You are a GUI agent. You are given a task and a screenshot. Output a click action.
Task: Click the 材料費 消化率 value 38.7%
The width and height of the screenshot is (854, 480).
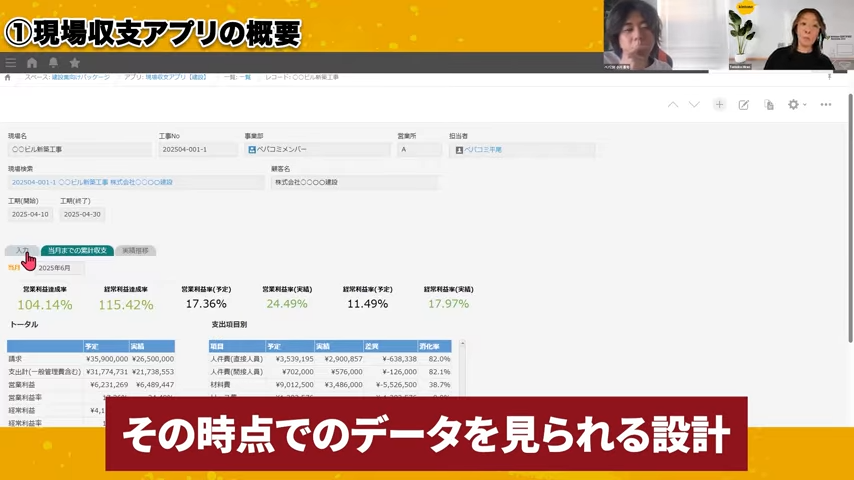(440, 385)
